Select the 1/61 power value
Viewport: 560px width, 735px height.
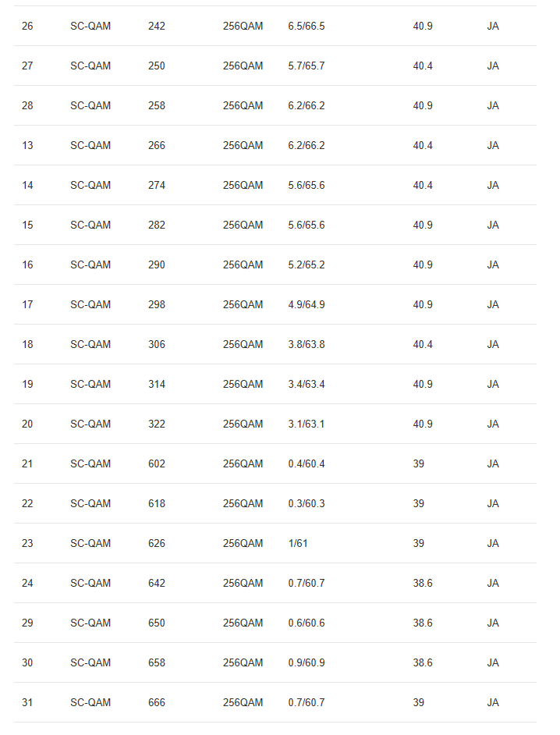[x=298, y=543]
